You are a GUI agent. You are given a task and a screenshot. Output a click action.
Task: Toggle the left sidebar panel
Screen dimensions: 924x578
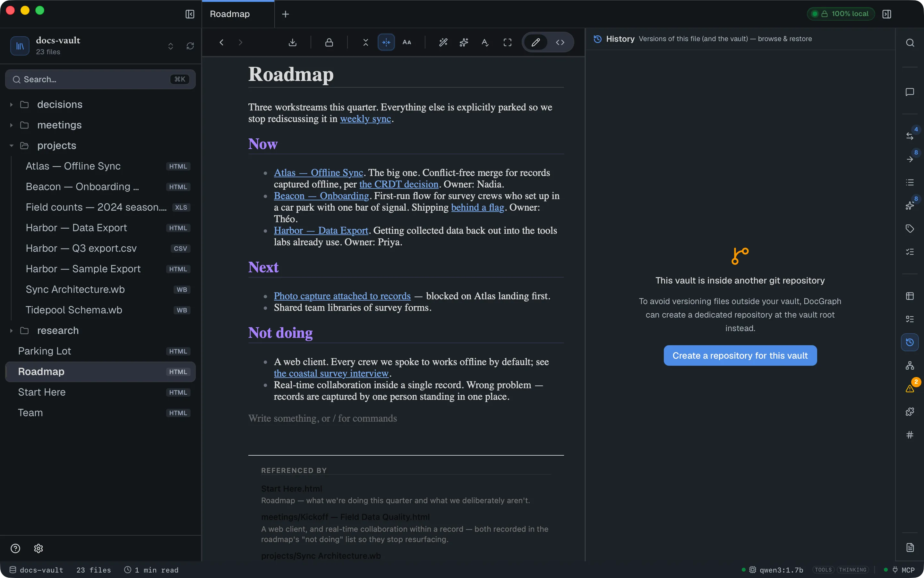point(190,14)
